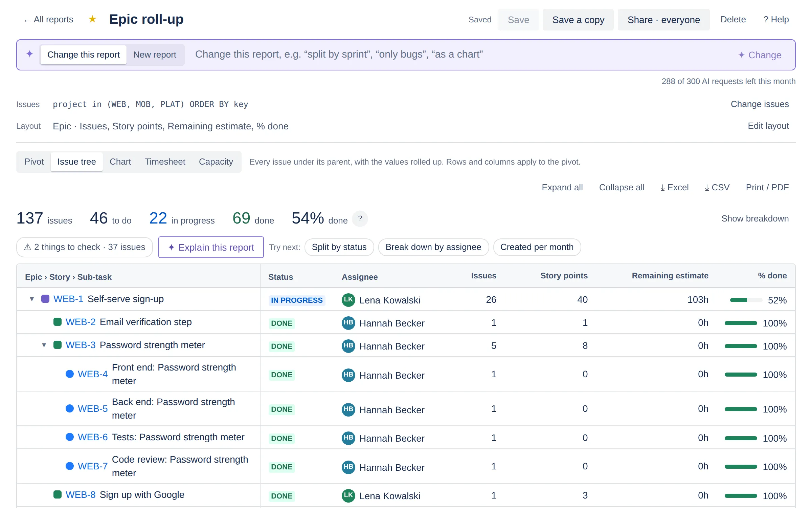812x508 pixels.
Task: Open the Capacity tab
Action: [216, 162]
